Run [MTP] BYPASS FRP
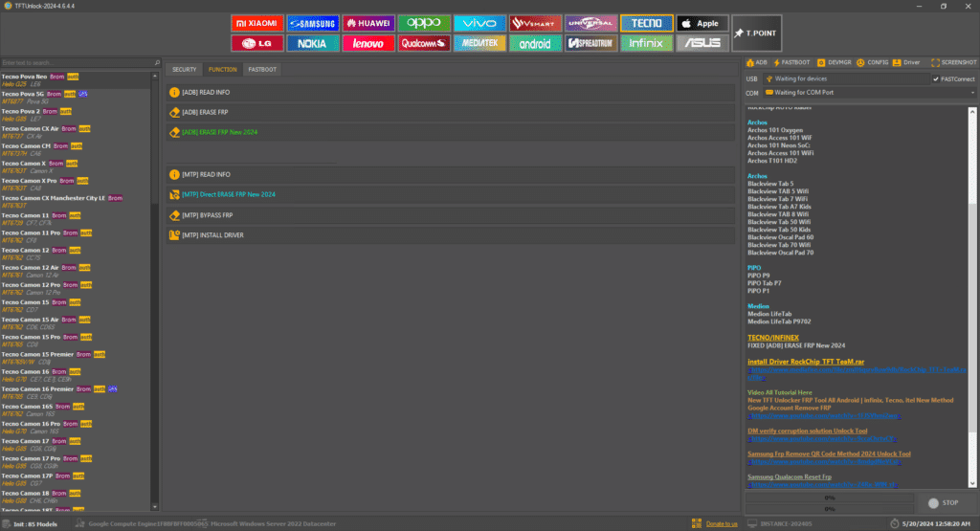Image resolution: width=980 pixels, height=531 pixels. [452, 215]
